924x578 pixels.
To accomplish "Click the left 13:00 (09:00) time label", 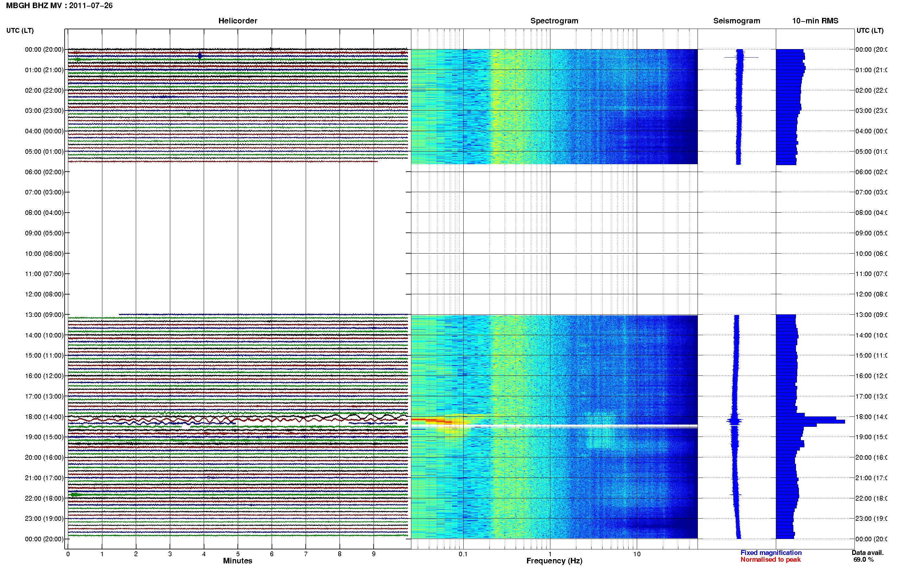I will point(44,315).
